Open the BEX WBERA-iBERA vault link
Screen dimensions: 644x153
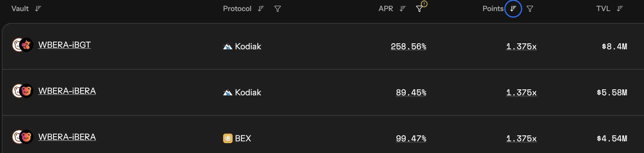tap(67, 137)
